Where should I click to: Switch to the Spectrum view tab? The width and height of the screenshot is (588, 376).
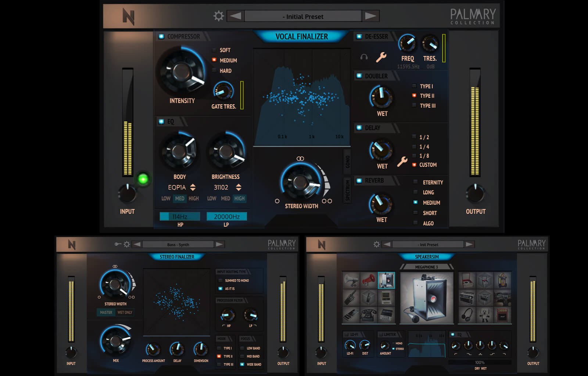point(347,189)
